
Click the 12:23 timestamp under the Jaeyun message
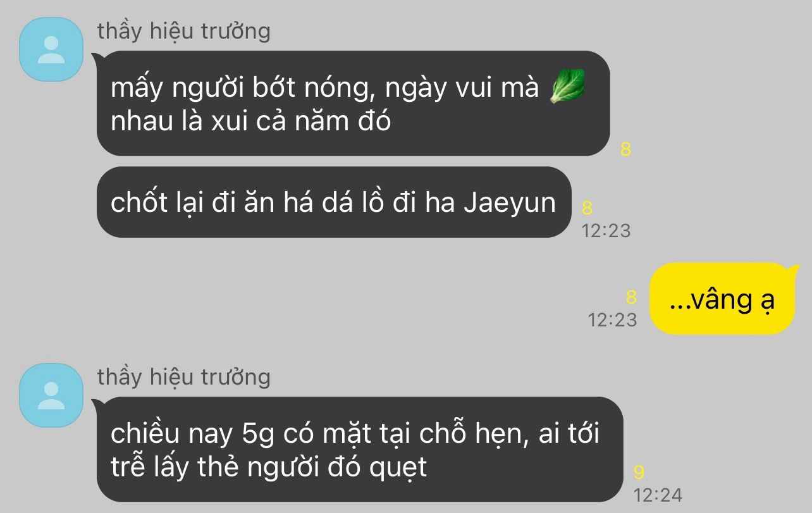[x=606, y=231]
